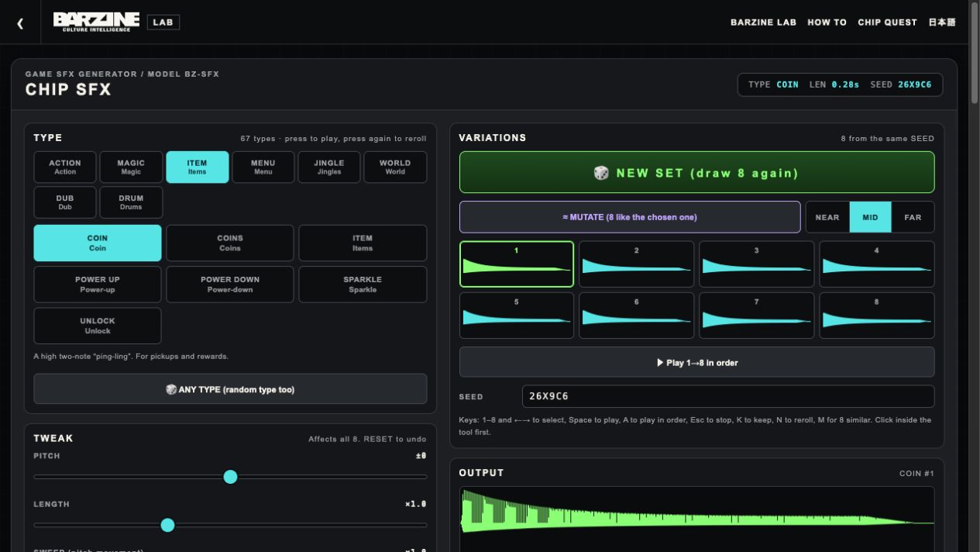The width and height of the screenshot is (980, 552).
Task: Select the ITEM type category tab
Action: click(x=197, y=167)
